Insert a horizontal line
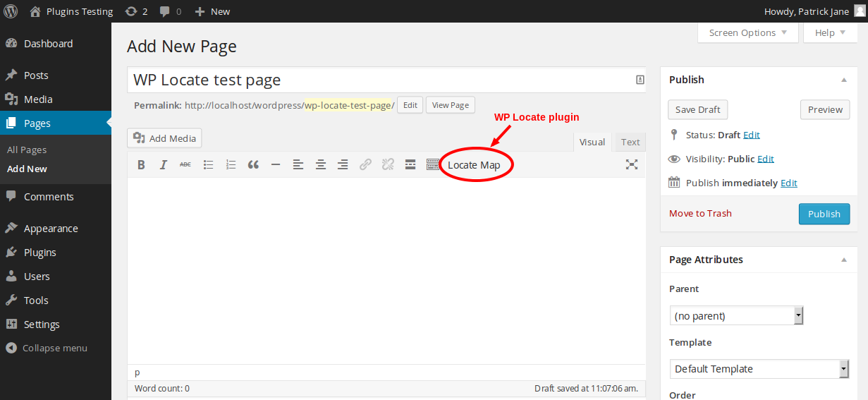 click(276, 165)
